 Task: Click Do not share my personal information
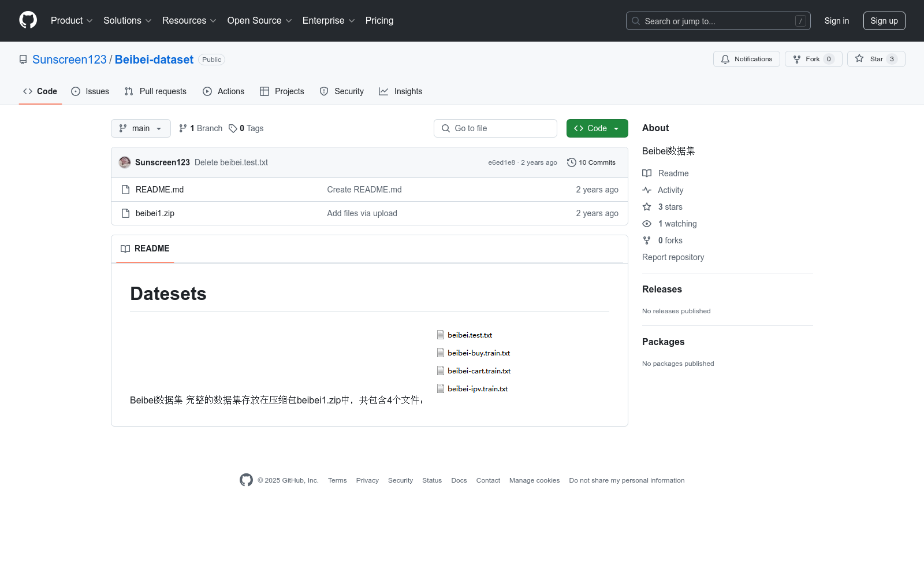coord(627,480)
